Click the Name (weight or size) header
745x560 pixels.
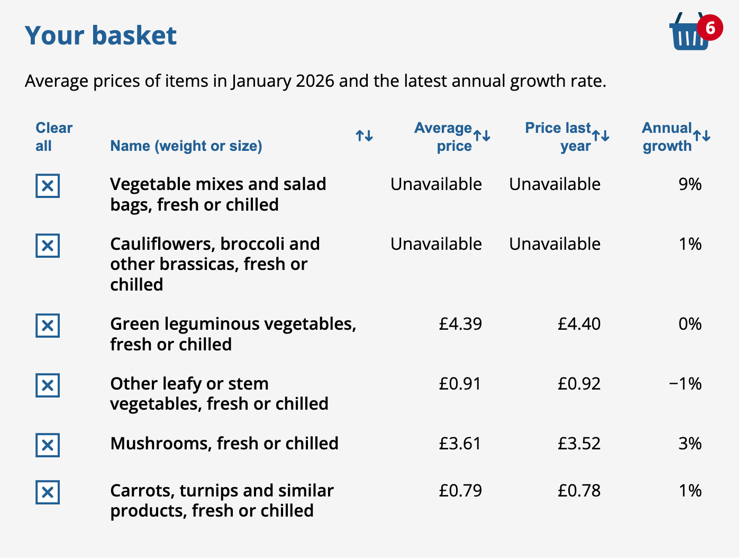tap(186, 146)
